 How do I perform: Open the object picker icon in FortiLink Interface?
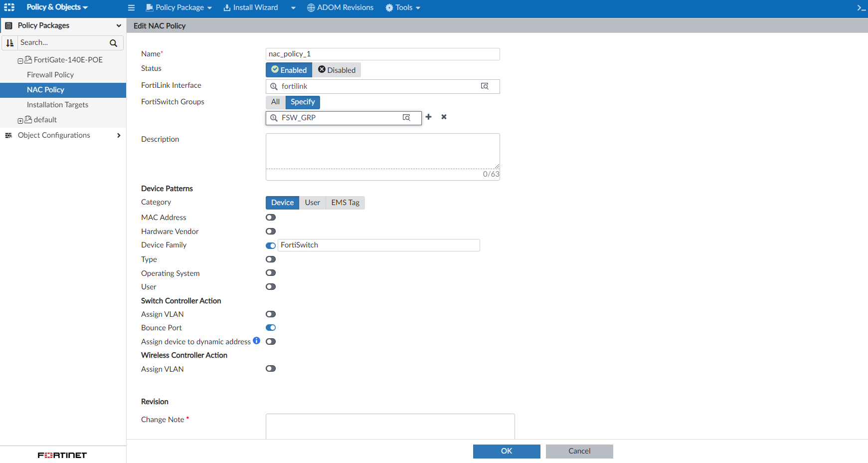485,86
